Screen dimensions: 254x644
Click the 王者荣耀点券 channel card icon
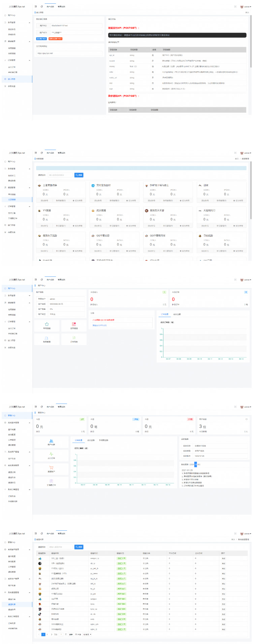40,185
